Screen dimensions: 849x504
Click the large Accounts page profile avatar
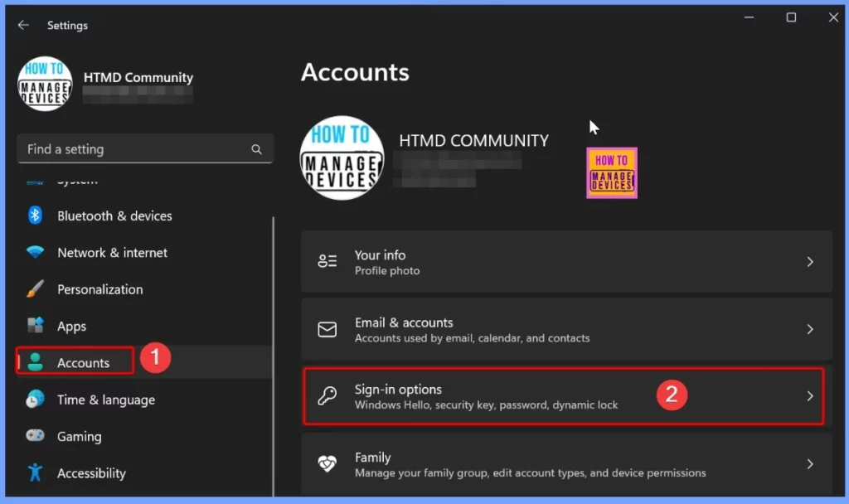(342, 158)
